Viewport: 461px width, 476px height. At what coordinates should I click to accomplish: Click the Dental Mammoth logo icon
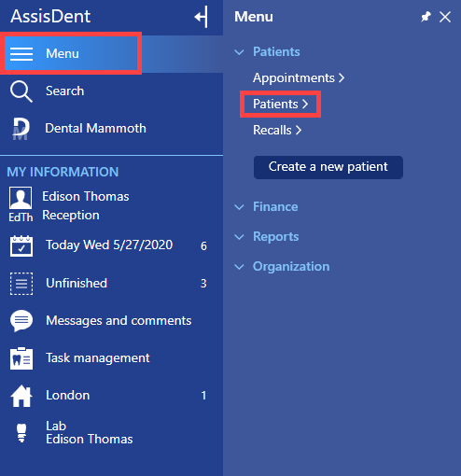(x=21, y=129)
